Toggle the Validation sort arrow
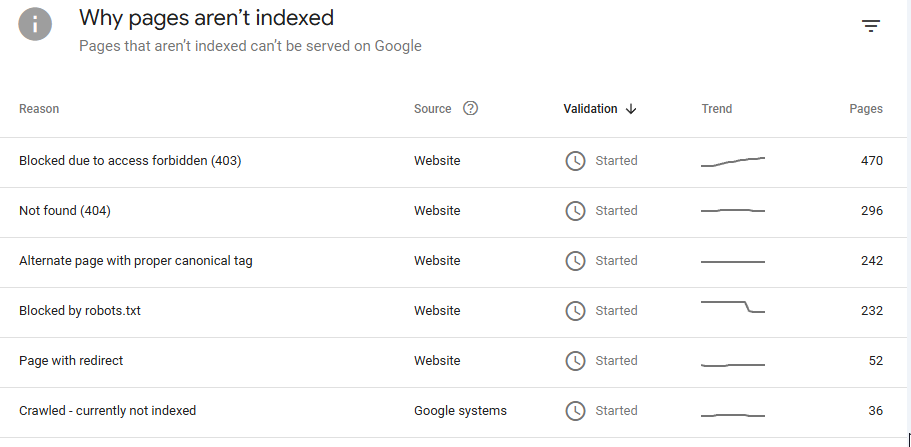Screen dimensions: 911x447 (x=631, y=109)
